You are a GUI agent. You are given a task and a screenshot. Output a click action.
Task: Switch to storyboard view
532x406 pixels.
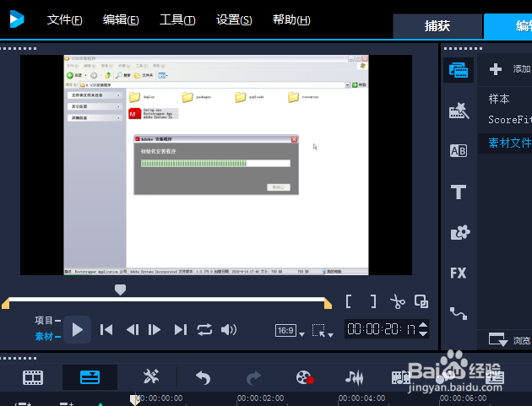[33, 377]
